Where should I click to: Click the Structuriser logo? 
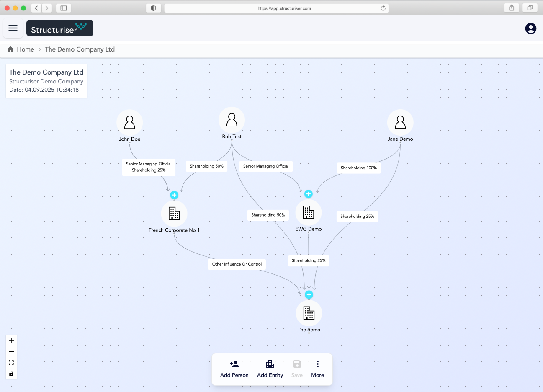[60, 28]
